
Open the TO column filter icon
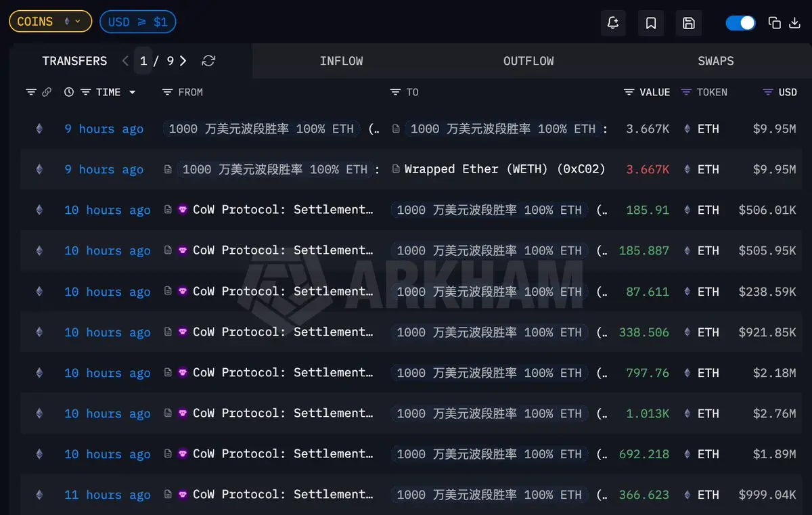[x=396, y=92]
